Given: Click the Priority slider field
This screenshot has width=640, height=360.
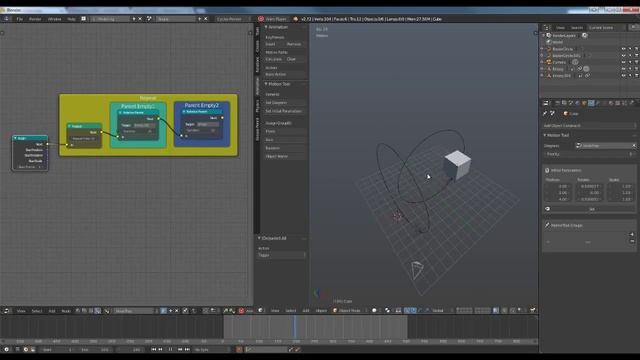Looking at the screenshot, I should 589,154.
